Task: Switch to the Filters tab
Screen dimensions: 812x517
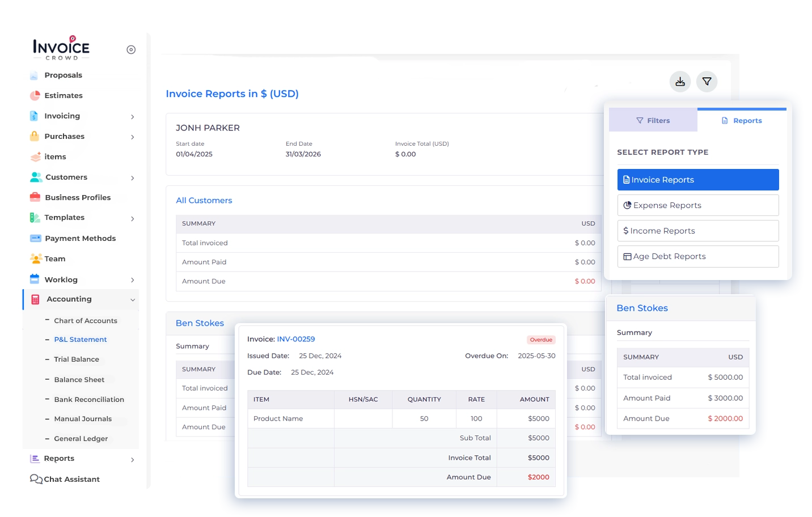Action: 653,121
